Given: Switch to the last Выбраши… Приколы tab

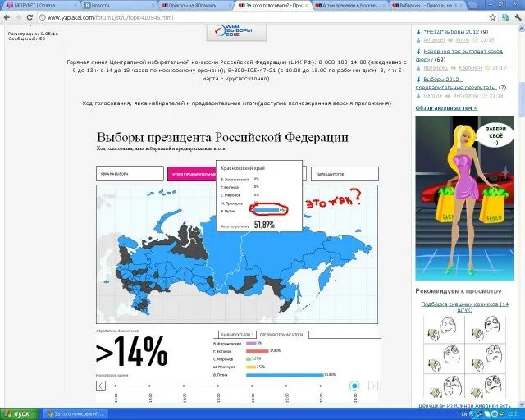Looking at the screenshot, I should (x=427, y=6).
